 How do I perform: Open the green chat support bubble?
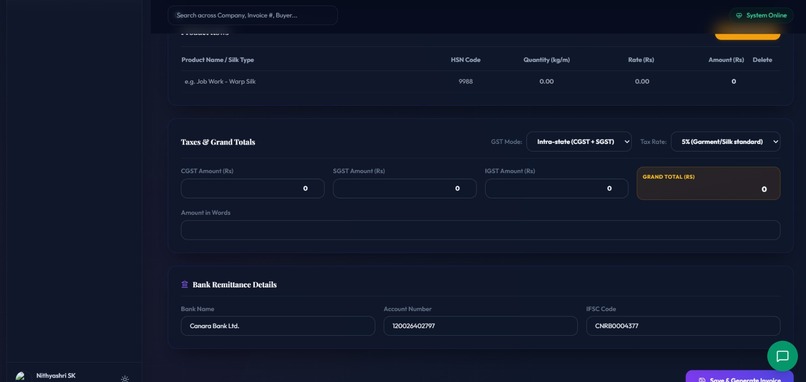pos(782,356)
